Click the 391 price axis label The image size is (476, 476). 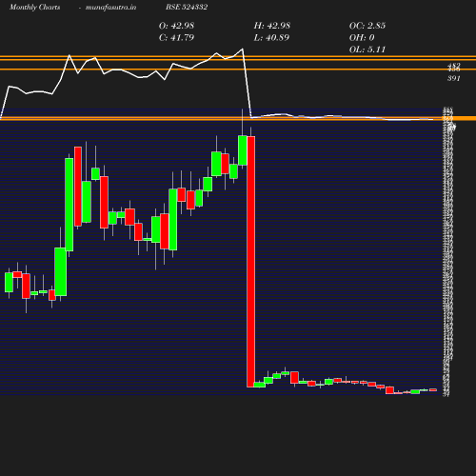coord(454,78)
